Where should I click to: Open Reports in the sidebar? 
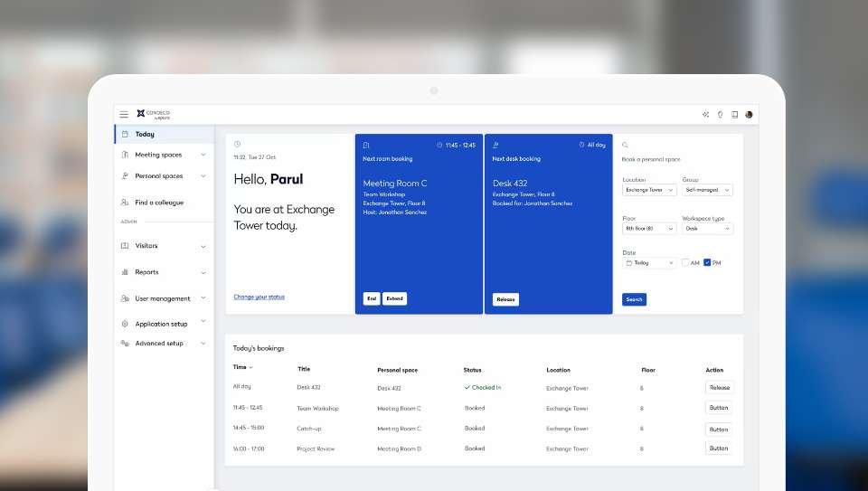146,272
